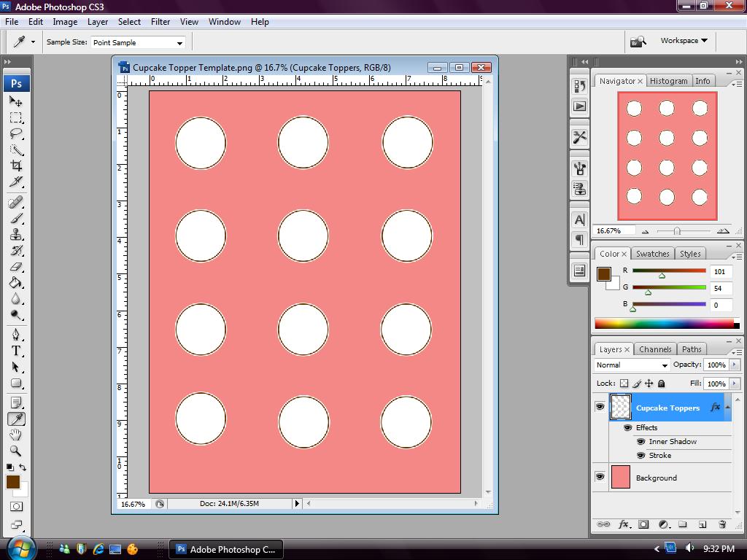Hide the Background layer

coord(600,477)
